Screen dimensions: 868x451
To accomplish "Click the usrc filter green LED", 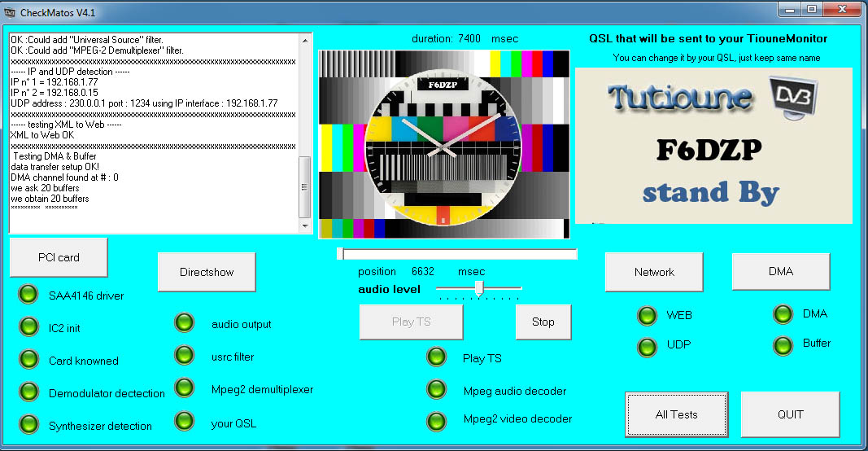I will (x=185, y=356).
